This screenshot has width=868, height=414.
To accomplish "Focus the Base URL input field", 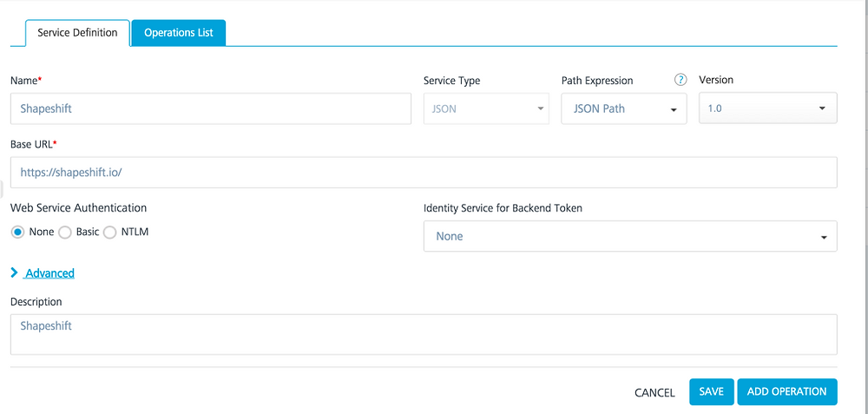I will [424, 172].
